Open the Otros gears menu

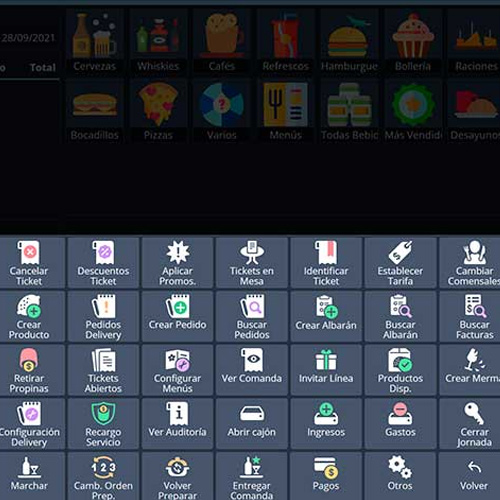click(x=400, y=467)
